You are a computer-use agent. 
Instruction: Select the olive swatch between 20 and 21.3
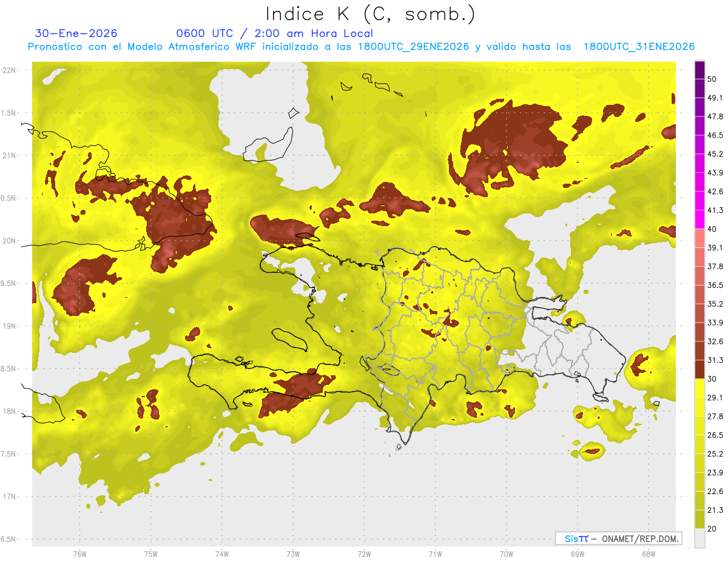[x=699, y=519]
